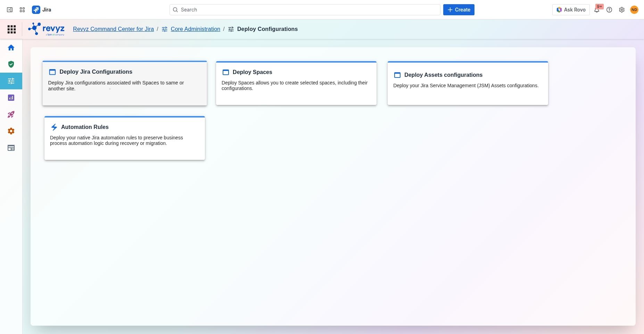Open Jira settings gear
644x334 pixels.
[622, 10]
